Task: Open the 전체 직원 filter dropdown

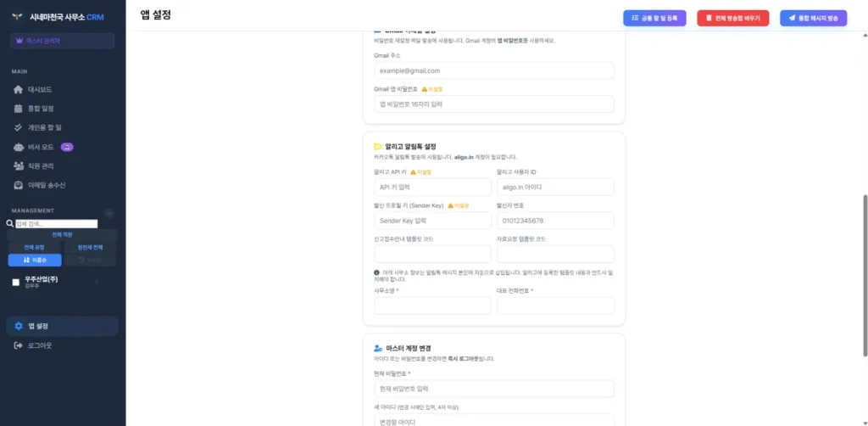Action: tap(62, 234)
